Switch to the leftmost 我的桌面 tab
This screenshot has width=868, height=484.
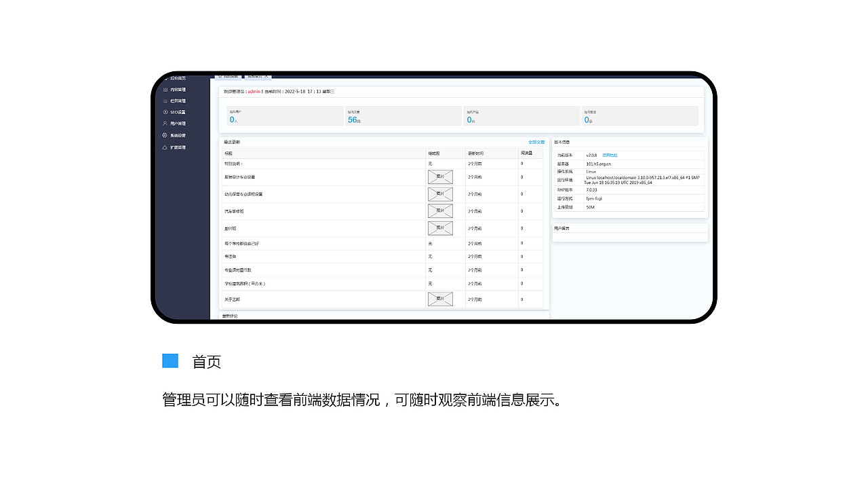pos(229,77)
